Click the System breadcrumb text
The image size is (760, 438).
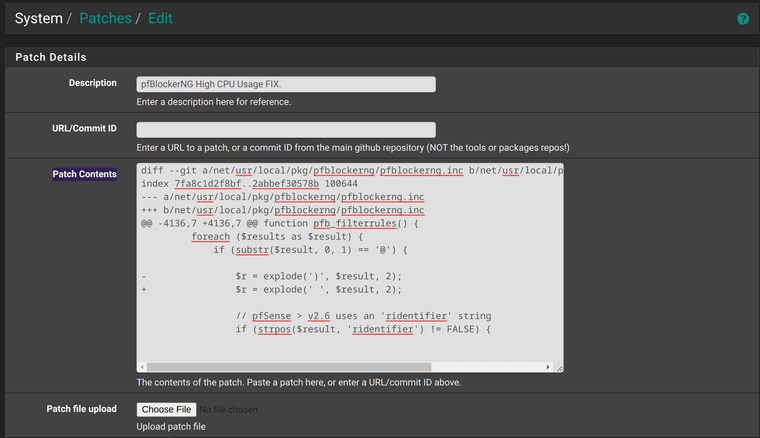(39, 18)
